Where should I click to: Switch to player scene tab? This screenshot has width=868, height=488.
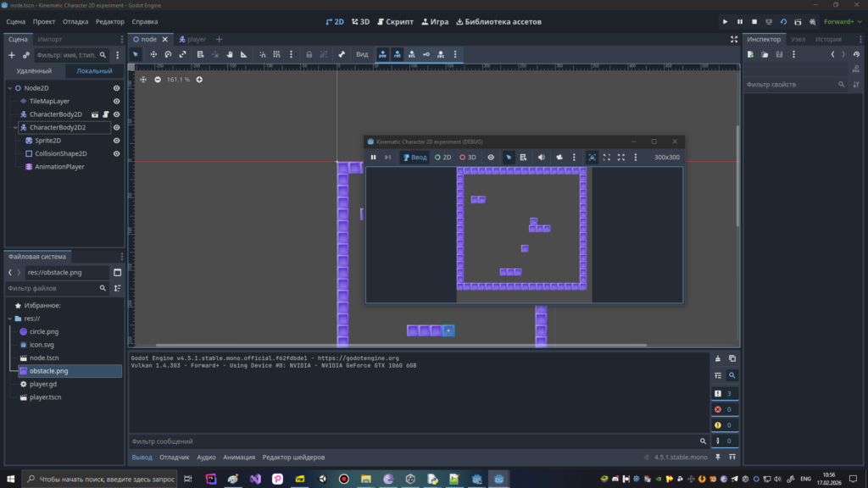[192, 39]
